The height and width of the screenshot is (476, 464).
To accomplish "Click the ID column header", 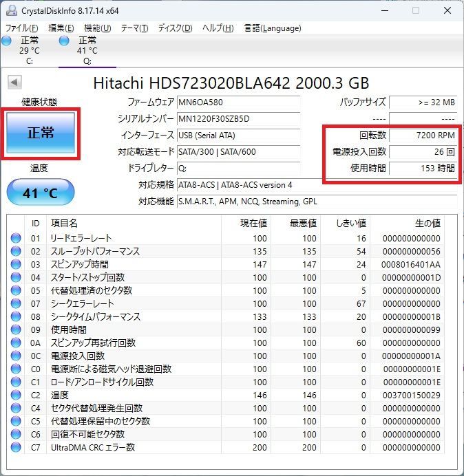I will (x=36, y=223).
